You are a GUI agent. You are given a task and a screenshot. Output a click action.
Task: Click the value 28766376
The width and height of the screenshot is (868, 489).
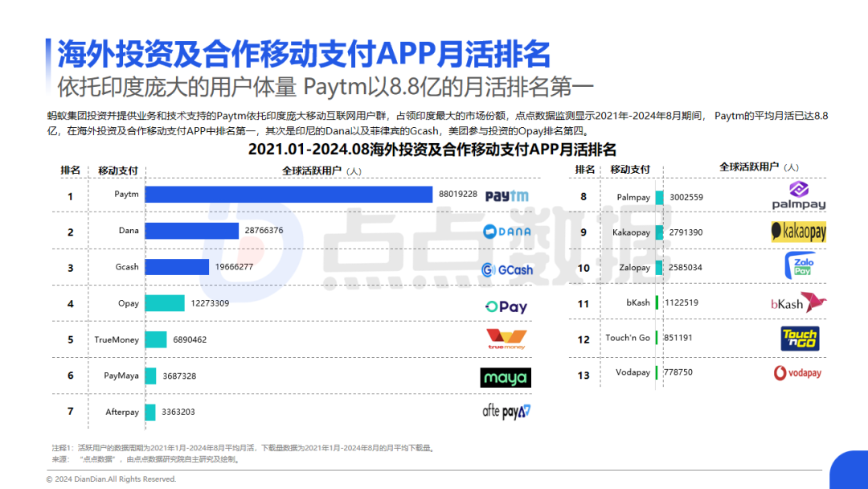264,230
